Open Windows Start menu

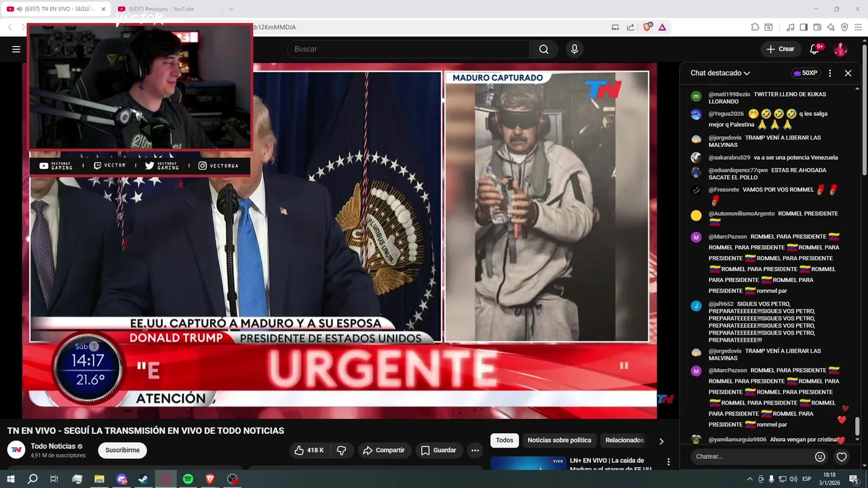pos(11,479)
